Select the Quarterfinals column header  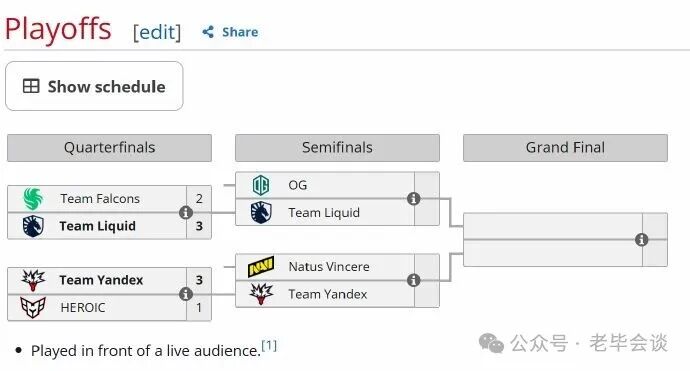point(109,148)
